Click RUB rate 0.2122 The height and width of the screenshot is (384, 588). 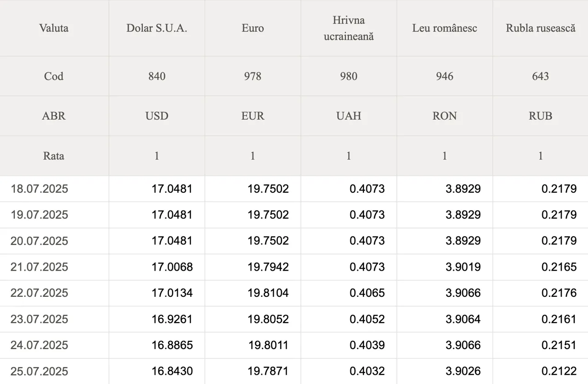click(x=559, y=371)
